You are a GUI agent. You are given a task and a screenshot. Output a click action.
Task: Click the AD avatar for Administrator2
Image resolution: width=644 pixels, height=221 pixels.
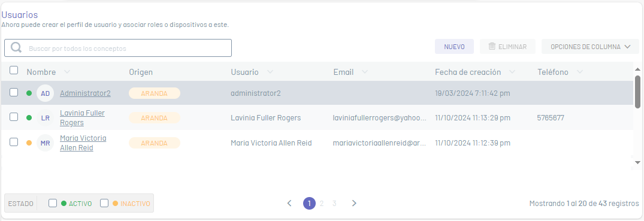click(45, 93)
